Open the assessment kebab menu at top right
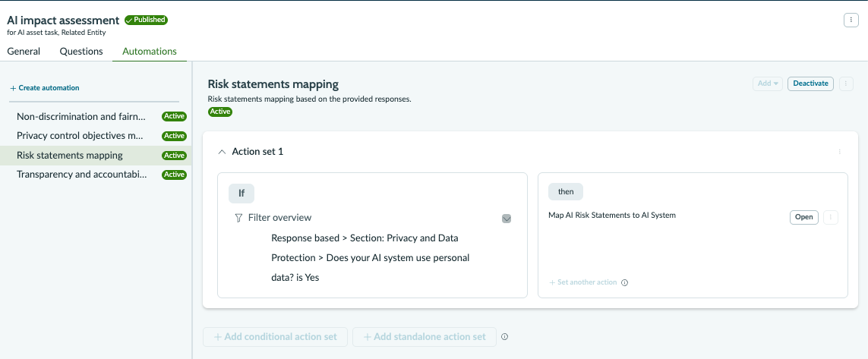The image size is (868, 359). 851,20
